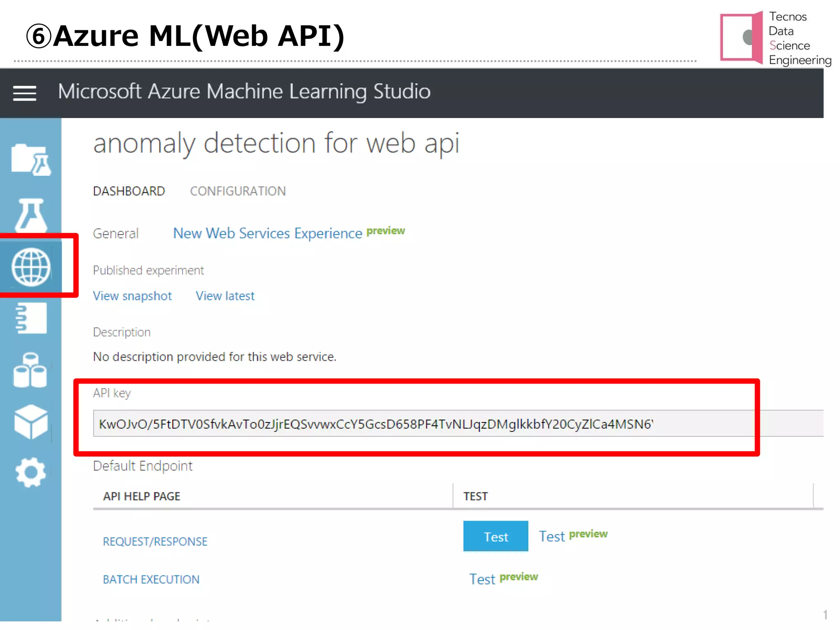Click the API HELP PAGE column header
840x630 pixels.
pyautogui.click(x=142, y=496)
